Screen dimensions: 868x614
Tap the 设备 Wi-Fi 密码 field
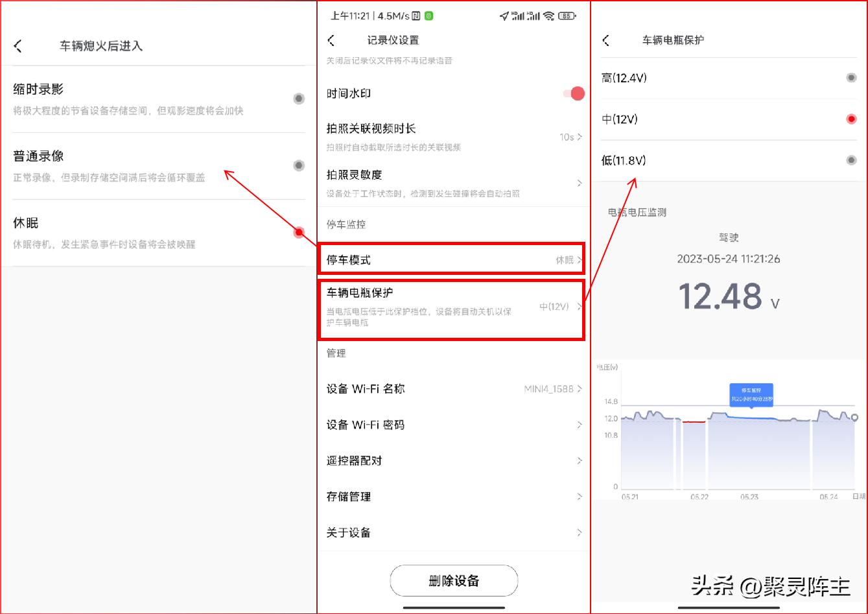click(452, 425)
